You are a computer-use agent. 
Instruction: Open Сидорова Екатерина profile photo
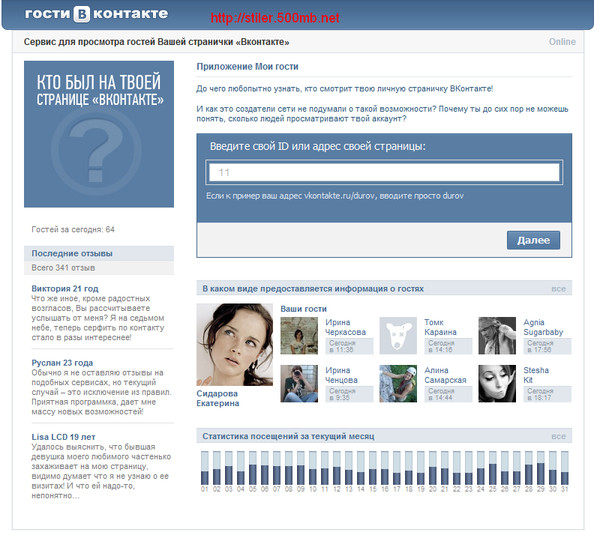pos(235,344)
